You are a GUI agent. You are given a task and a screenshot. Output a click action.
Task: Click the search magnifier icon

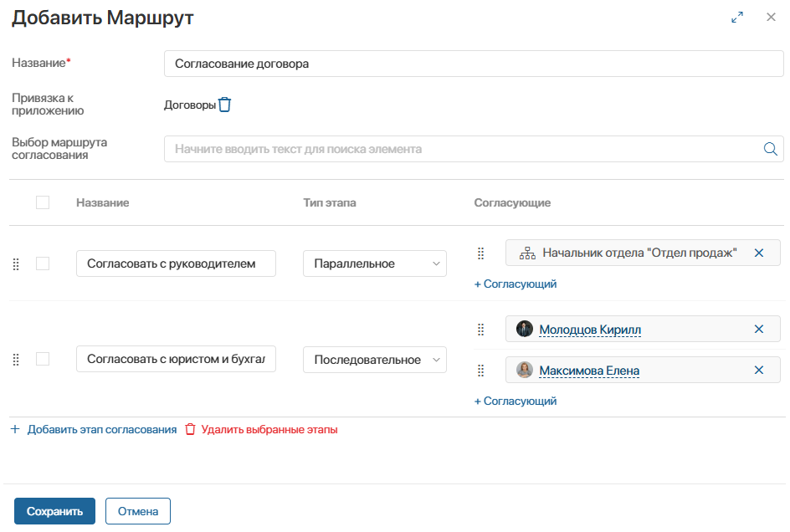[771, 149]
